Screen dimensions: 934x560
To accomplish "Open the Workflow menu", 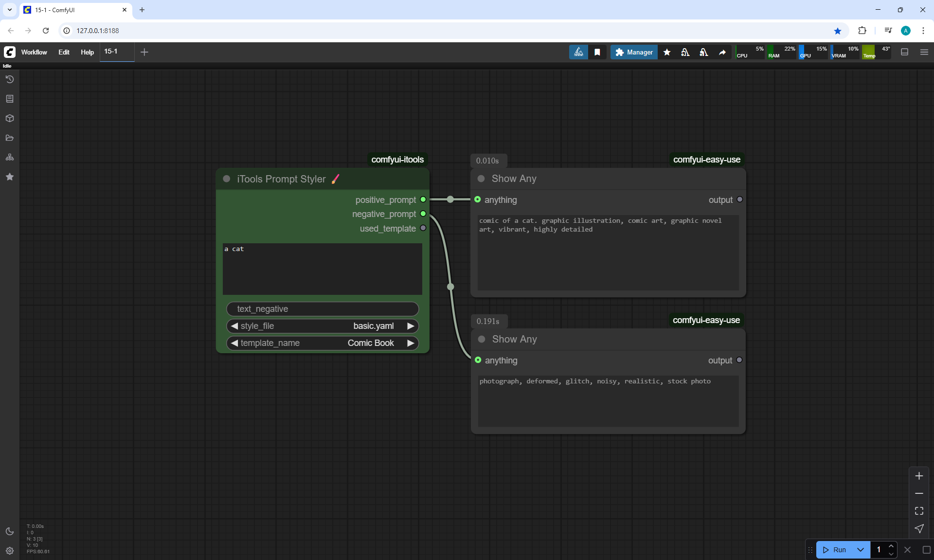I will (34, 52).
